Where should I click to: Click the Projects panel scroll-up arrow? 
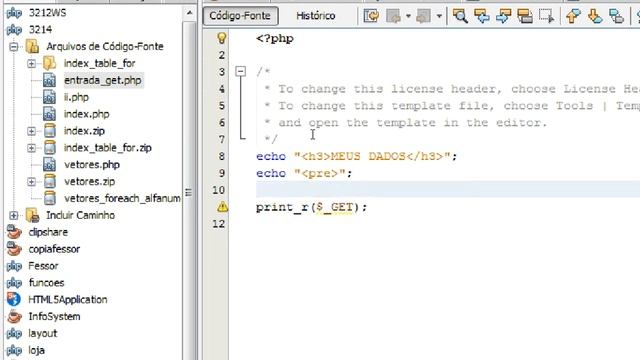(x=189, y=13)
